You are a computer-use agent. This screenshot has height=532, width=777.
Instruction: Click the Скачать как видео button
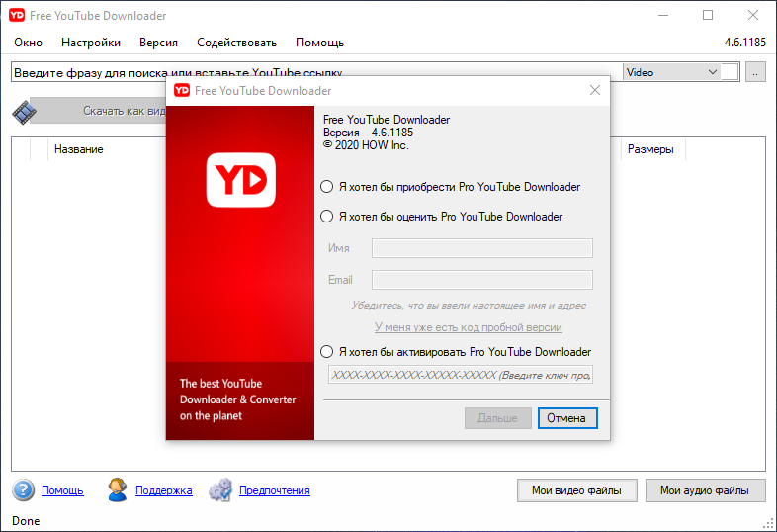pyautogui.click(x=98, y=111)
